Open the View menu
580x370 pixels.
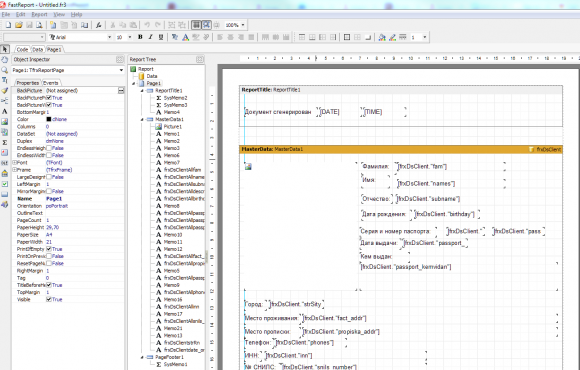coord(59,14)
